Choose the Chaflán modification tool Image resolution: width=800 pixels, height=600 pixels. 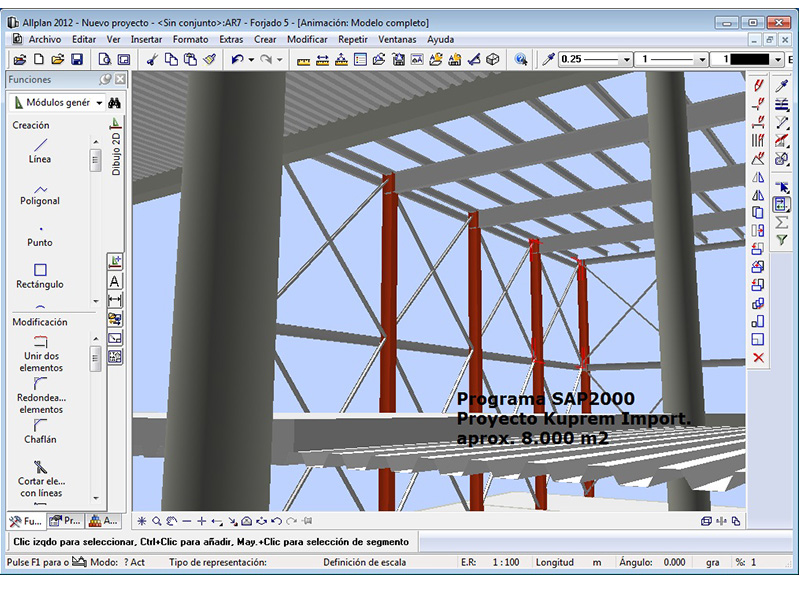40,428
